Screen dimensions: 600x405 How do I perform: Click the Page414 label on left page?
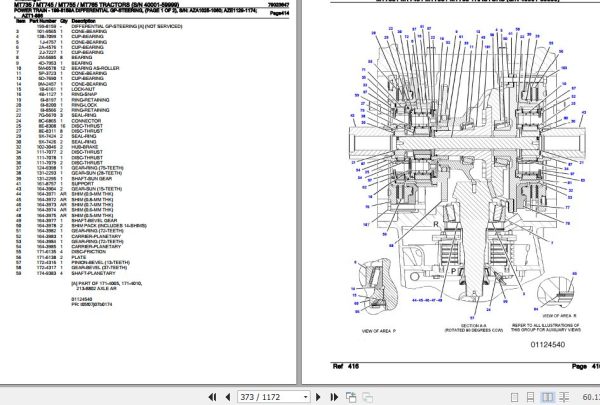point(279,13)
